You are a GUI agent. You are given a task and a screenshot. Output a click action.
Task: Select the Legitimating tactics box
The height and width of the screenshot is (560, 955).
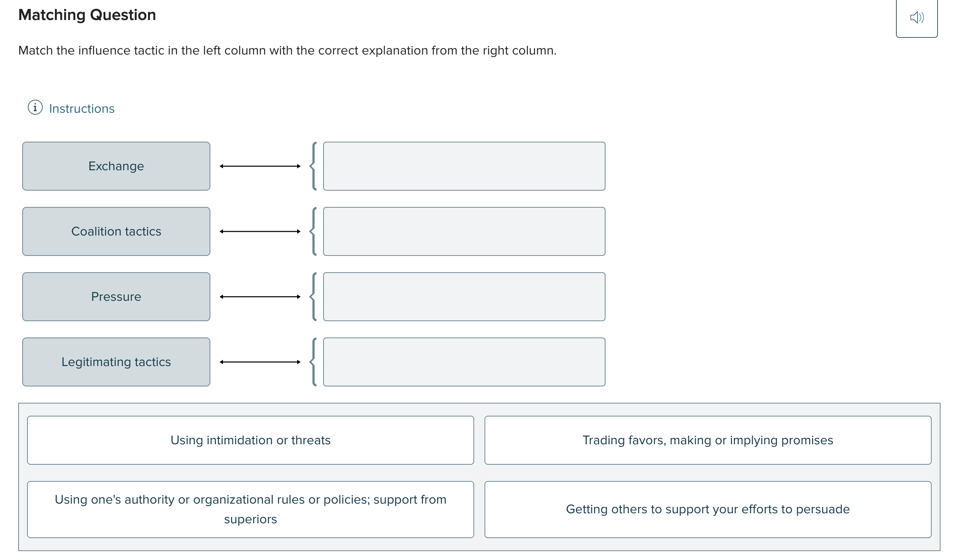pos(116,362)
